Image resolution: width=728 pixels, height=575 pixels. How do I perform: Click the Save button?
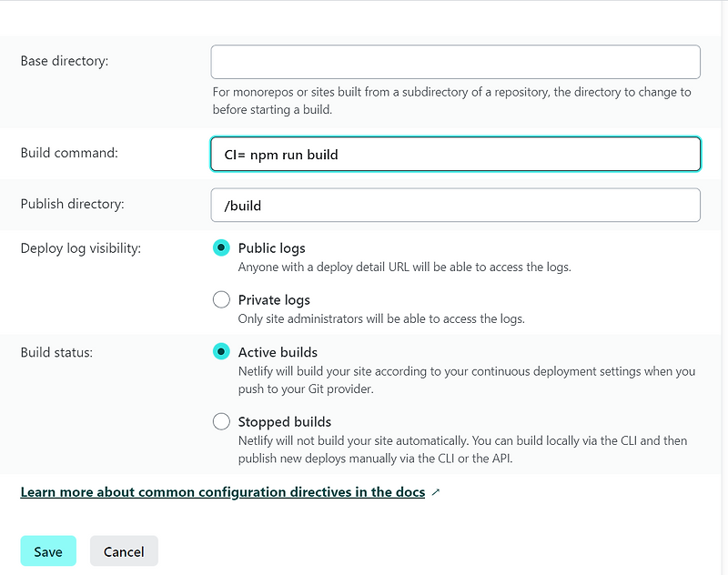pos(47,550)
